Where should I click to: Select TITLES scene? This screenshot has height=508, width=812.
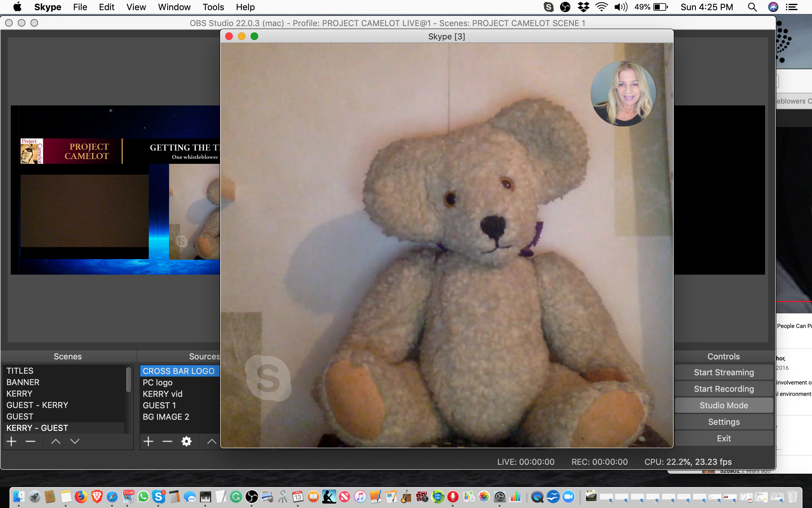tap(64, 371)
